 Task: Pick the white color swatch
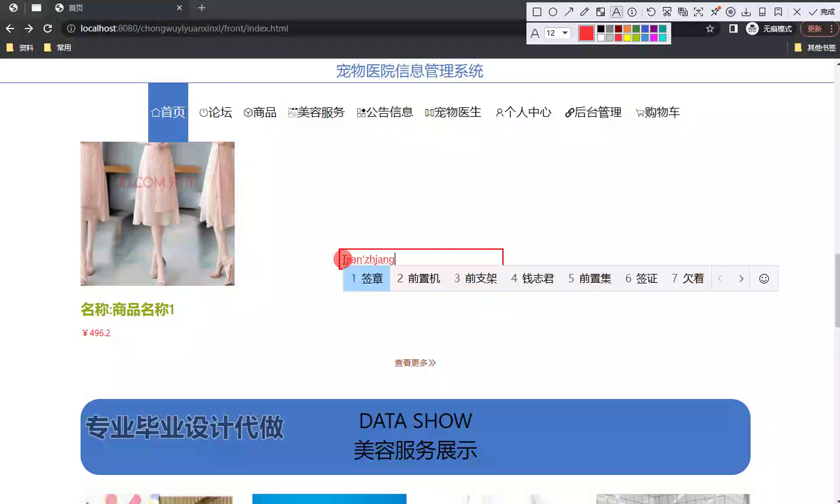pos(601,38)
